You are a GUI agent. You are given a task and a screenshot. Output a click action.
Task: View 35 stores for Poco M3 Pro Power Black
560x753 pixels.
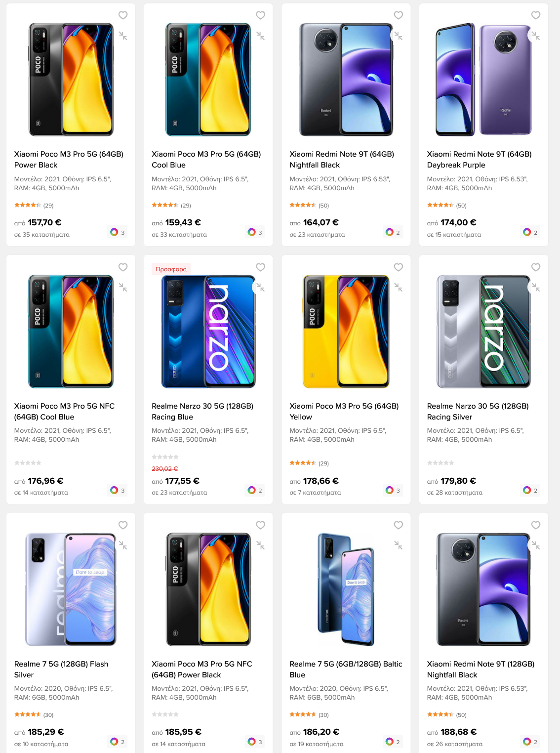[x=42, y=235]
